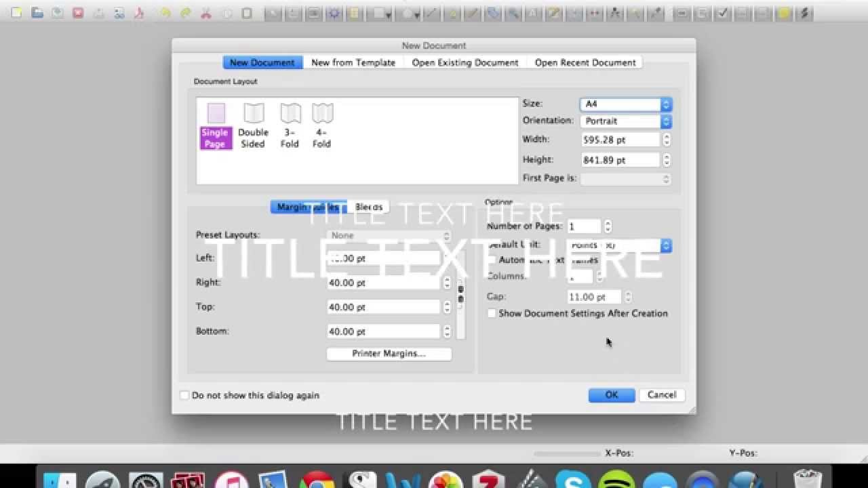This screenshot has height=488, width=868.
Task: Choose the 4-Fold layout
Action: [322, 126]
